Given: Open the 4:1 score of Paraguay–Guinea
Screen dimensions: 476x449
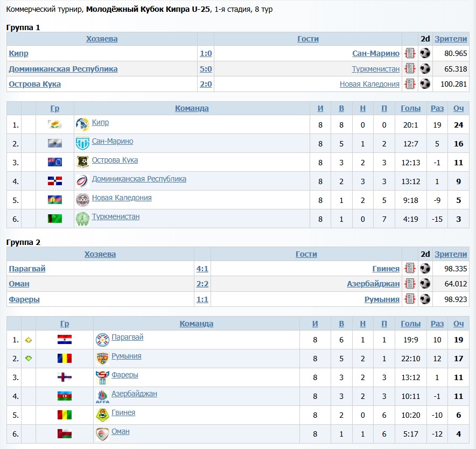Looking at the screenshot, I should coord(202,269).
